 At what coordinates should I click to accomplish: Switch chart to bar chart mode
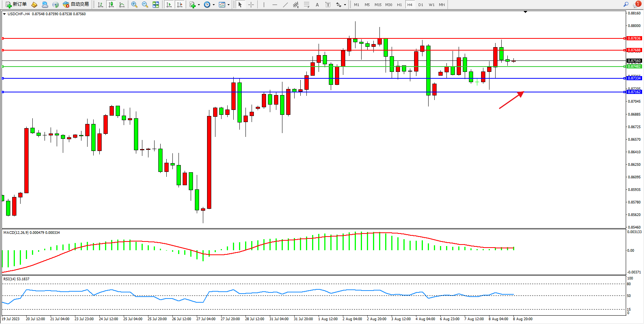tap(100, 5)
